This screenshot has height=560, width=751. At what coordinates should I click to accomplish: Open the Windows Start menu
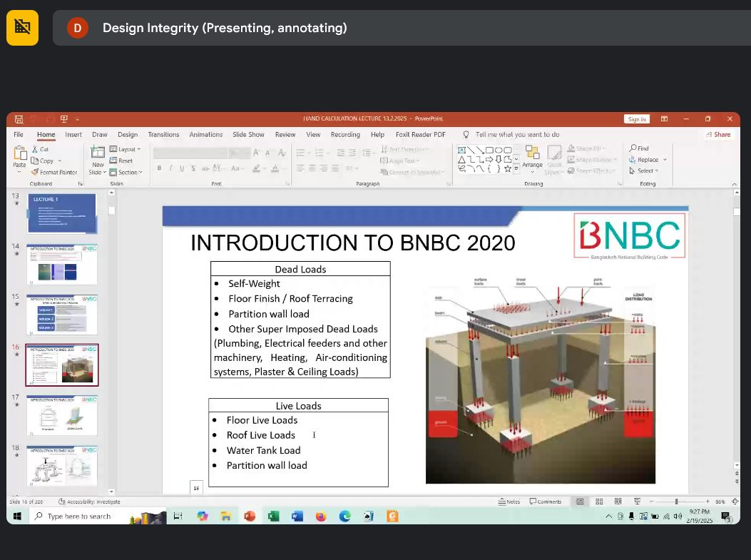pyautogui.click(x=17, y=516)
